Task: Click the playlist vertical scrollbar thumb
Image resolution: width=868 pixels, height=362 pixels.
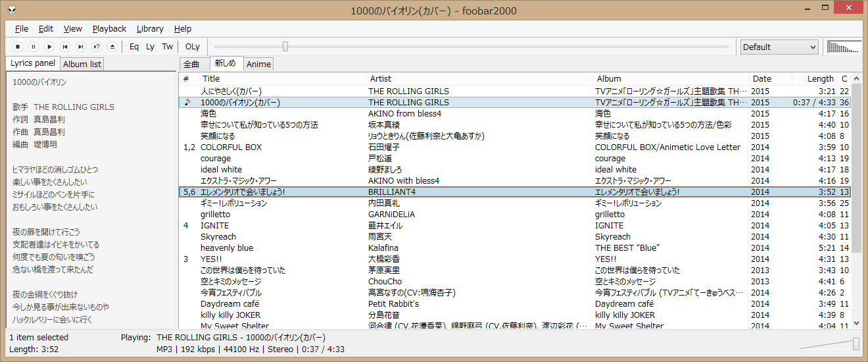Action: point(856,168)
